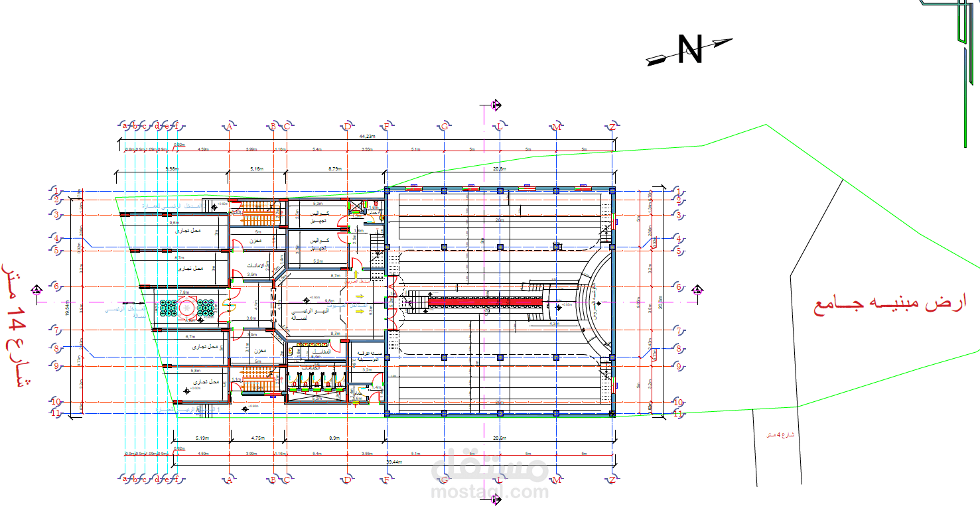Image resolution: width=980 pixels, height=512 pixels.
Task: Click grid bubble G above the 44.23m line
Action: pyautogui.click(x=445, y=126)
